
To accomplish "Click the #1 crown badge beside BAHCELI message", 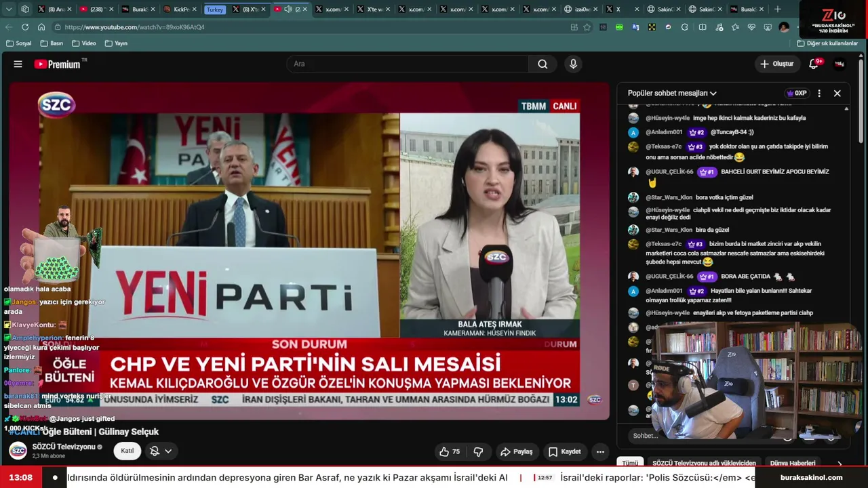I will [707, 172].
